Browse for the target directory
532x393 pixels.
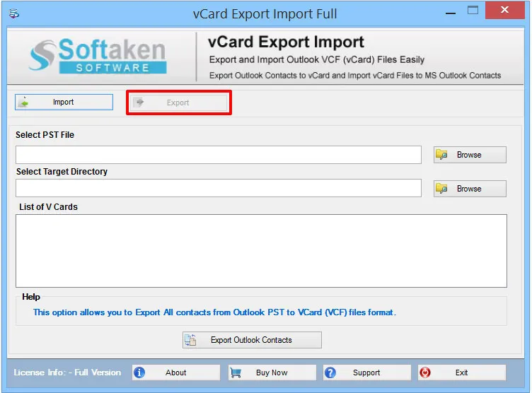(x=470, y=189)
